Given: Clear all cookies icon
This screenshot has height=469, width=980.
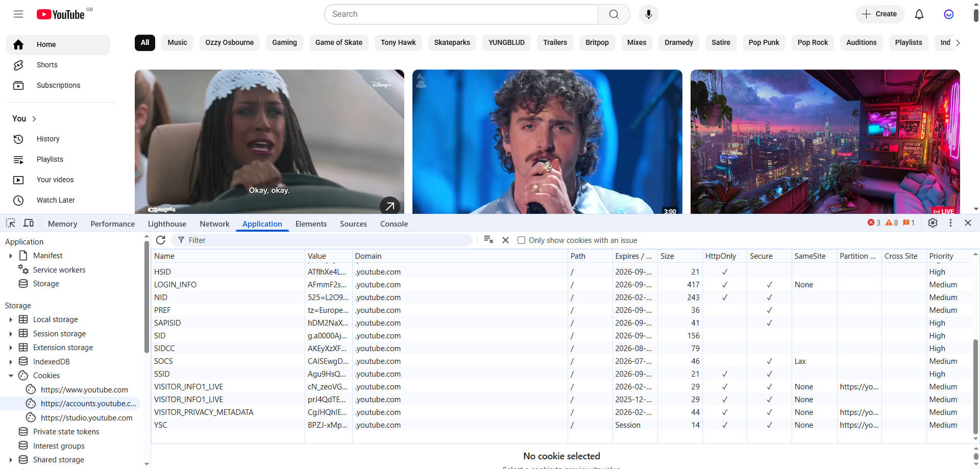Looking at the screenshot, I should coord(488,240).
